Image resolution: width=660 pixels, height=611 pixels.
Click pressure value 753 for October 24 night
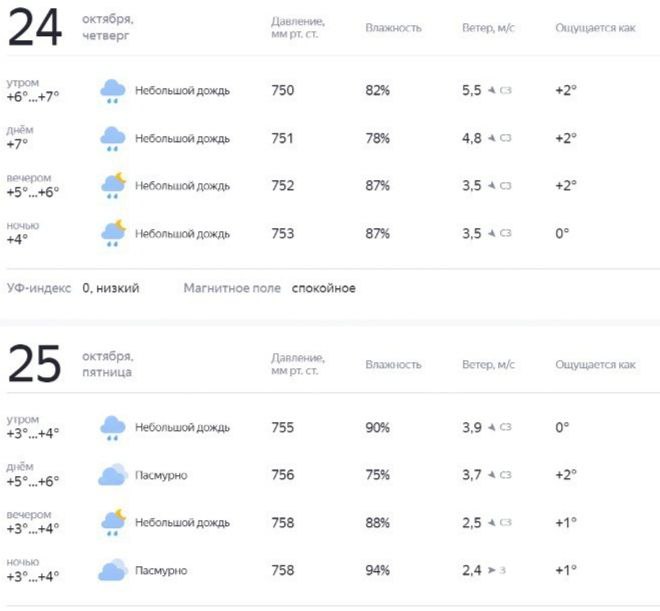pyautogui.click(x=283, y=233)
